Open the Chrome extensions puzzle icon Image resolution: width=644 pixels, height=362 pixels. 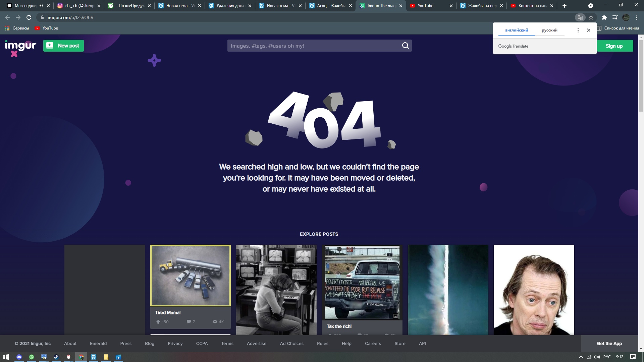click(604, 17)
